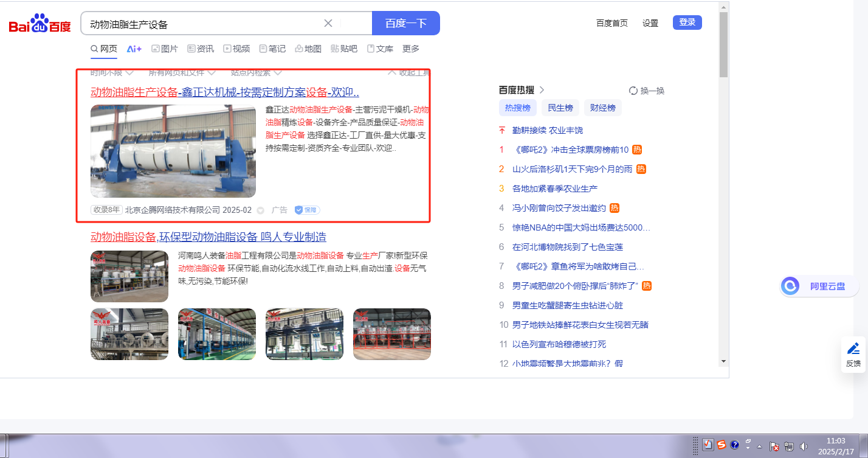Image resolution: width=868 pixels, height=458 pixels.
Task: Switch to the 图片 tab
Action: tap(165, 49)
